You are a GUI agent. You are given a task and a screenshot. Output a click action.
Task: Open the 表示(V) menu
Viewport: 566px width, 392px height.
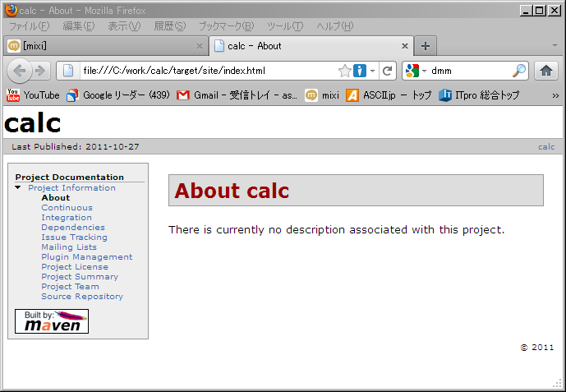pos(124,26)
